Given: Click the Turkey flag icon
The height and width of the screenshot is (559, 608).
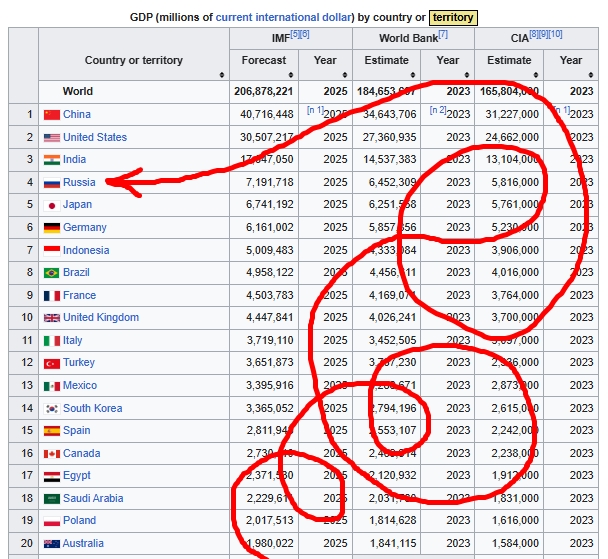Looking at the screenshot, I should (x=52, y=363).
